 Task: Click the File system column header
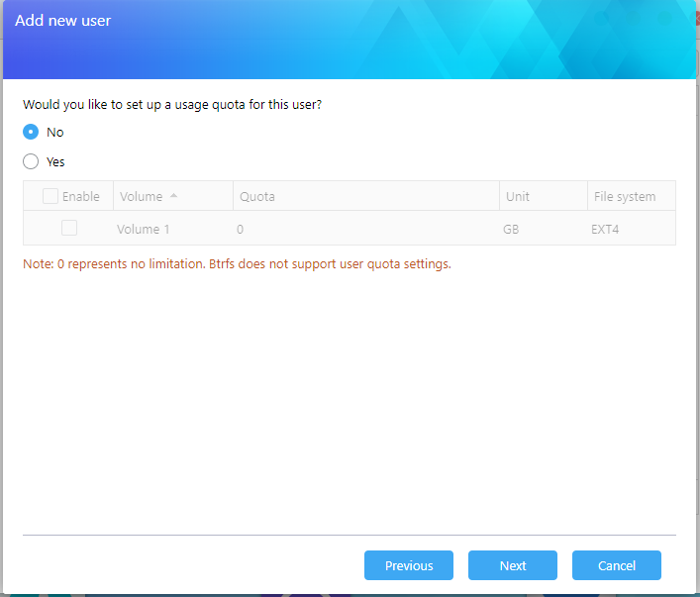[x=632, y=196]
